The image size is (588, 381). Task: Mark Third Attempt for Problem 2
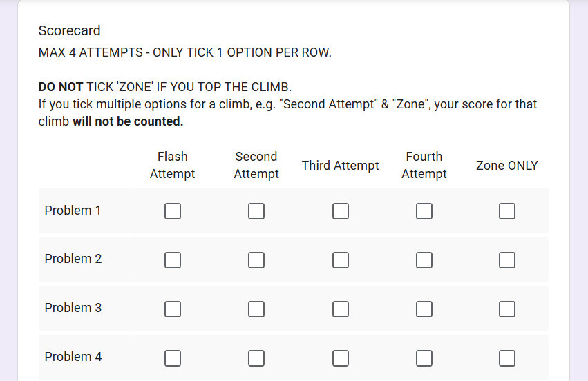tap(341, 260)
